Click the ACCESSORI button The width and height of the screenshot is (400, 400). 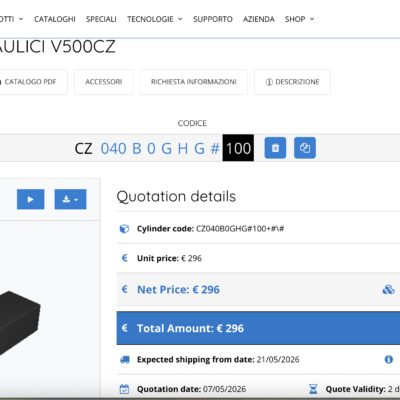(104, 82)
